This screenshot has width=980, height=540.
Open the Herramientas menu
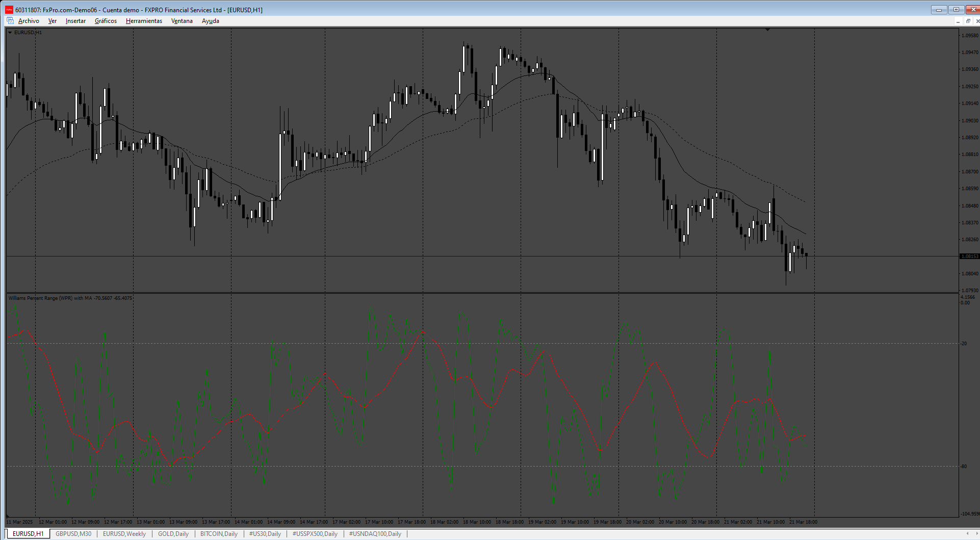pyautogui.click(x=144, y=21)
